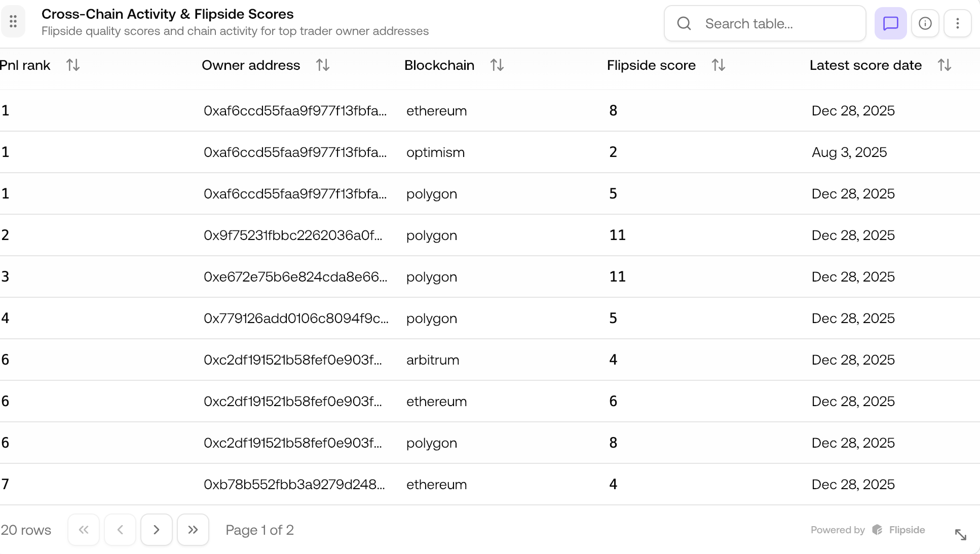The image size is (980, 554).
Task: Select the arbitrum blockchain row
Action: pos(433,360)
